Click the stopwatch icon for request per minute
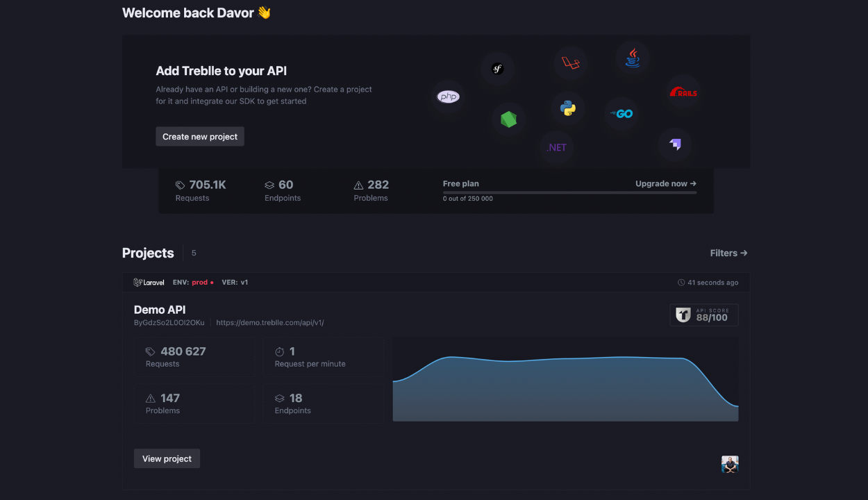 pyautogui.click(x=280, y=352)
